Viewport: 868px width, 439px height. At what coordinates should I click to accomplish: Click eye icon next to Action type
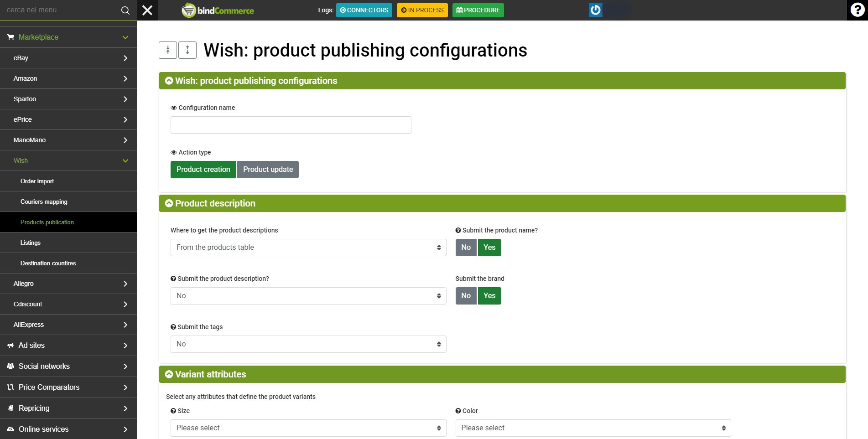[174, 152]
